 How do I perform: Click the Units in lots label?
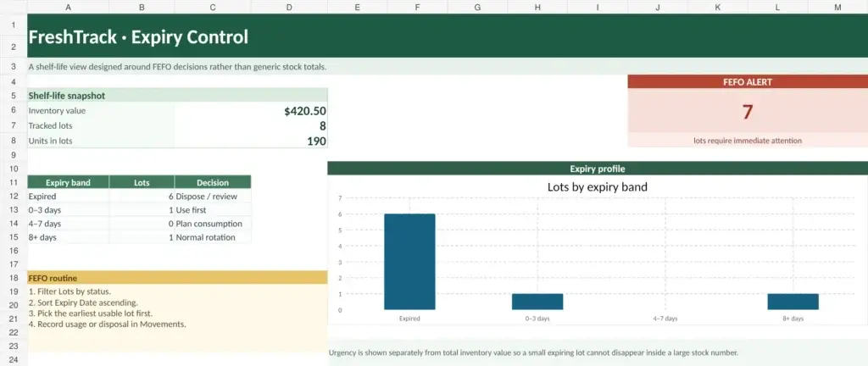point(50,141)
